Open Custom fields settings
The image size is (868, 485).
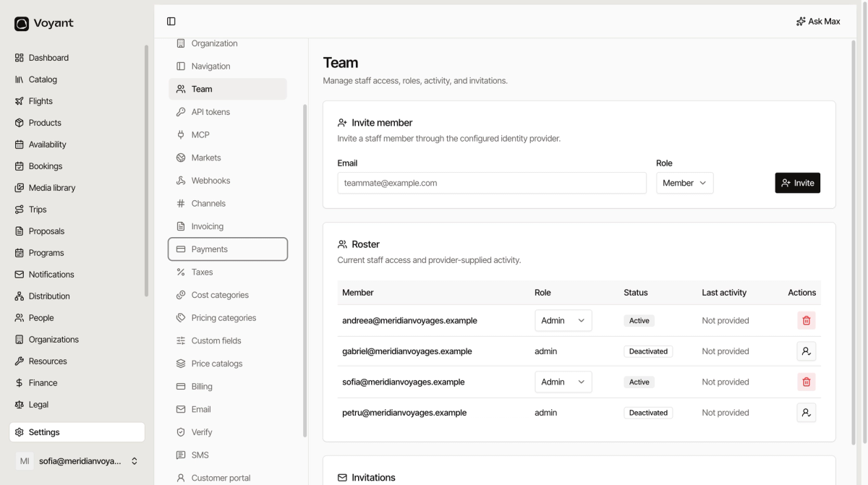pos(228,341)
